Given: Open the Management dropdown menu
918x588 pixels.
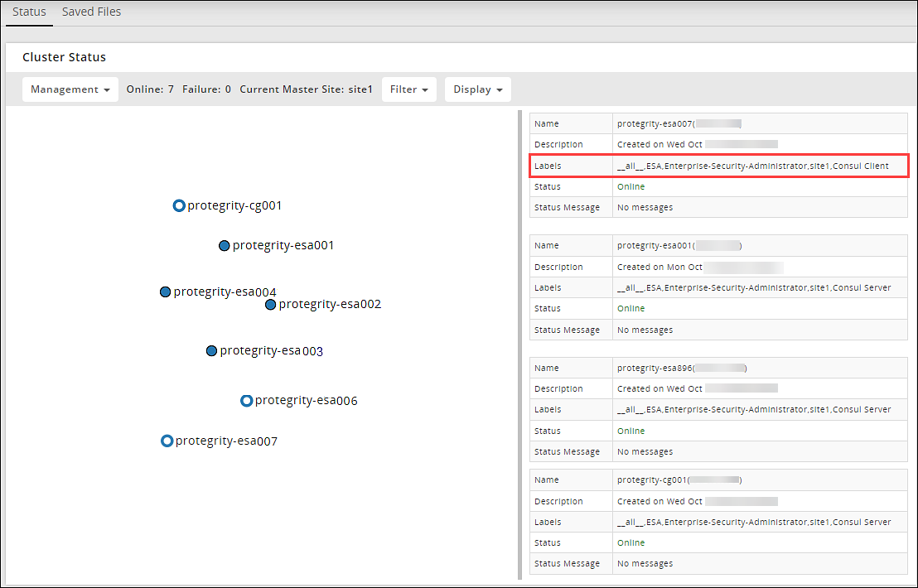Looking at the screenshot, I should [70, 89].
